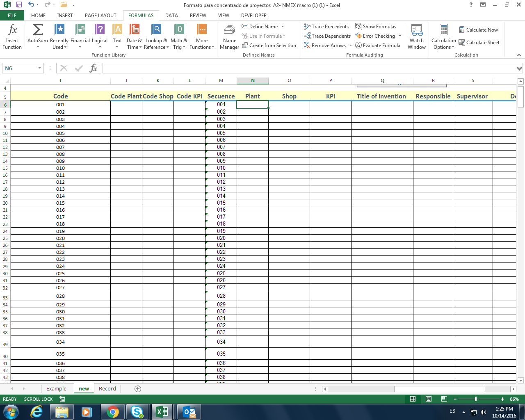Screen dimensions: 525x420
Task: Switch to the REVIEW tab
Action: [x=198, y=16]
